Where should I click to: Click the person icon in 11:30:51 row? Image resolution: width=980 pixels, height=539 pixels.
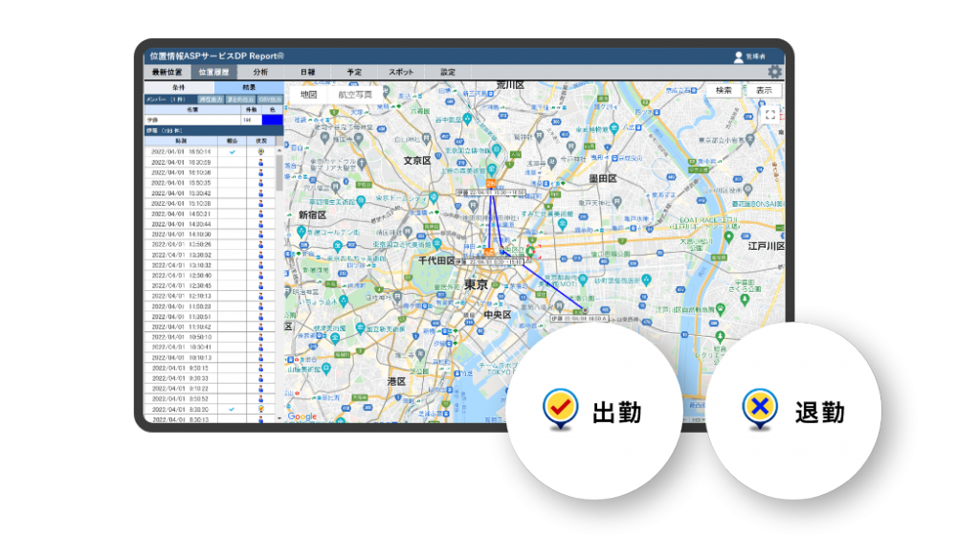261,316
